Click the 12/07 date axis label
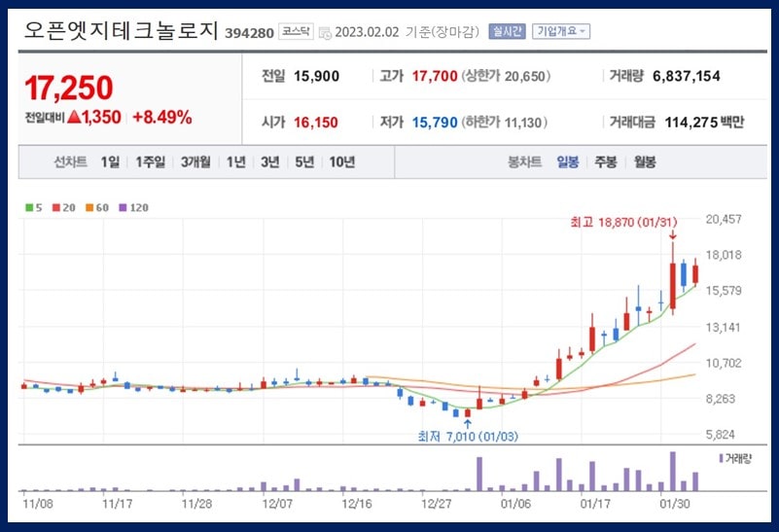Viewport: 779px width, 532px height. coord(277,504)
